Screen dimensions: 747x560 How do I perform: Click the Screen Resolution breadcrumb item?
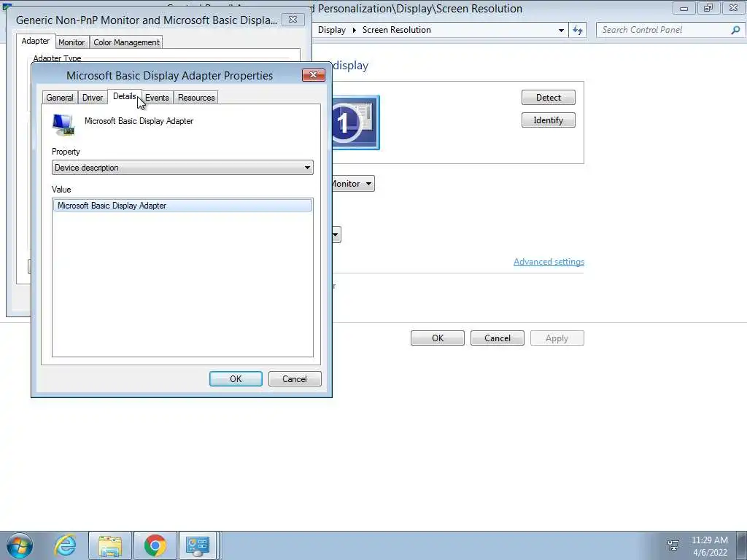pyautogui.click(x=396, y=30)
